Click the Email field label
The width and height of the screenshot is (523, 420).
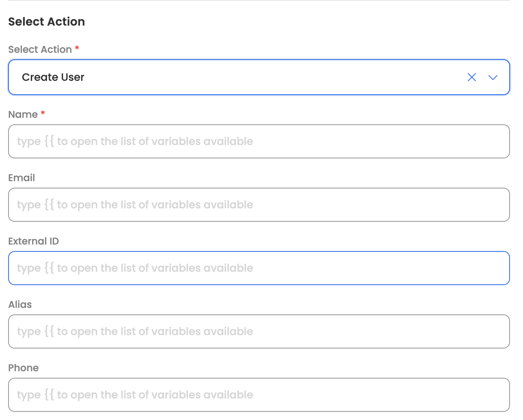point(22,178)
